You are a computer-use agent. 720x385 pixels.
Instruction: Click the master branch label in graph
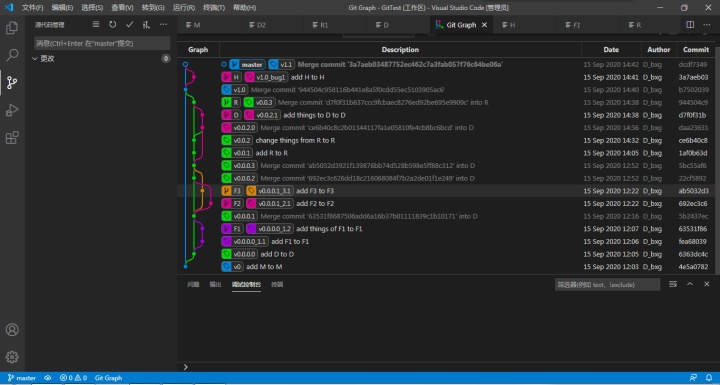pos(248,65)
